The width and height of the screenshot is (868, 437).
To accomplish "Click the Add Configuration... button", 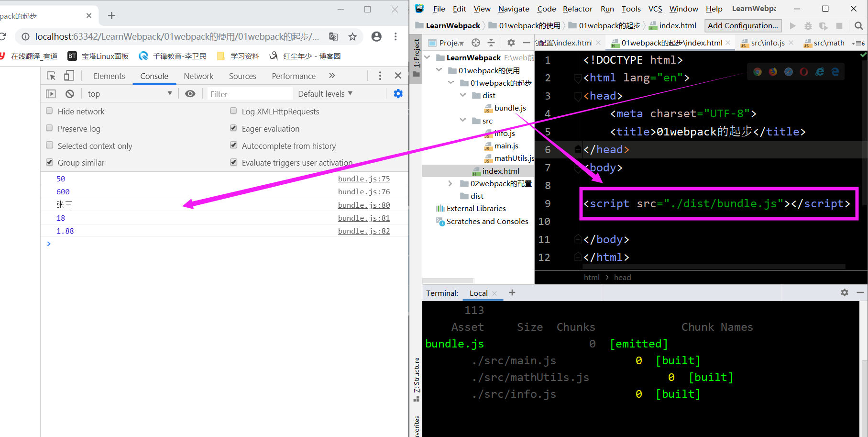I will (743, 26).
